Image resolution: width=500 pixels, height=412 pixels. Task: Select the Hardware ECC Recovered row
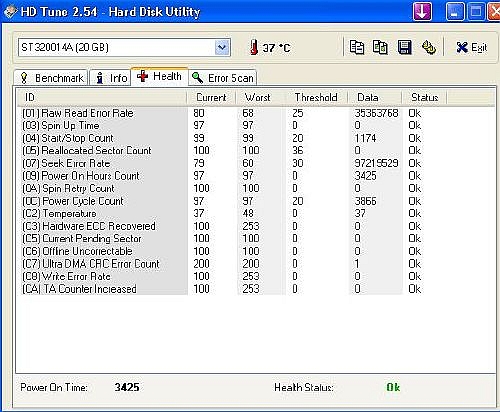[x=222, y=226]
